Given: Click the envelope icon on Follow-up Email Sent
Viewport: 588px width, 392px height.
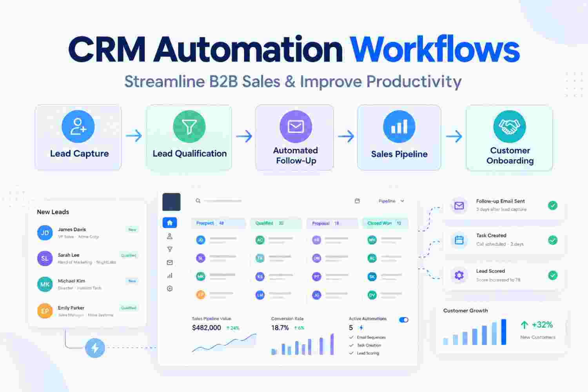Looking at the screenshot, I should point(459,205).
